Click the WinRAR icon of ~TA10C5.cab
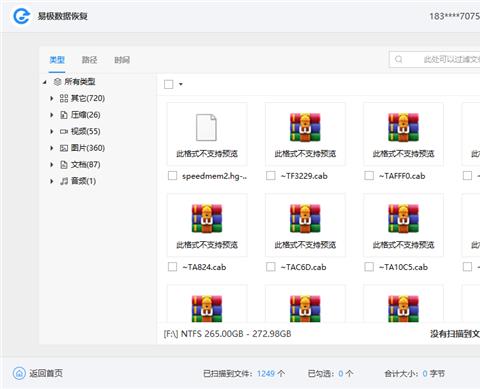This screenshot has width=480, height=389. click(403, 219)
